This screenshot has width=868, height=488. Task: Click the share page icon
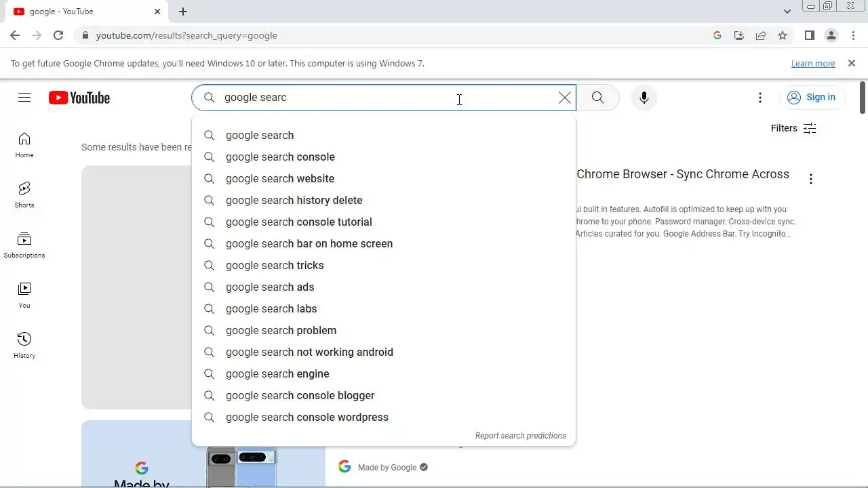[x=761, y=35]
